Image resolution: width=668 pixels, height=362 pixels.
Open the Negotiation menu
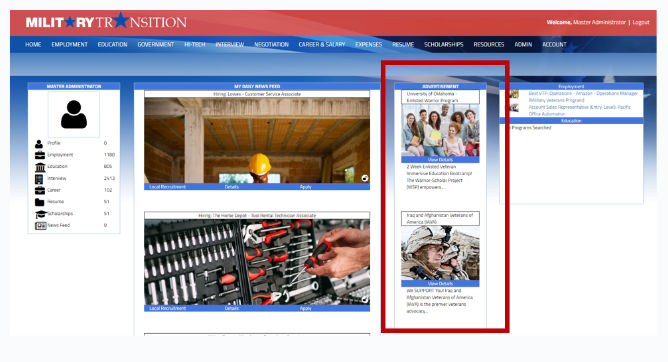click(271, 44)
